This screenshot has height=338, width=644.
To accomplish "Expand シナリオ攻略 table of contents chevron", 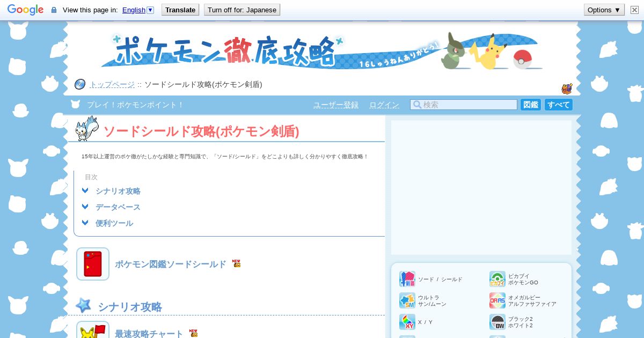I will coord(85,190).
